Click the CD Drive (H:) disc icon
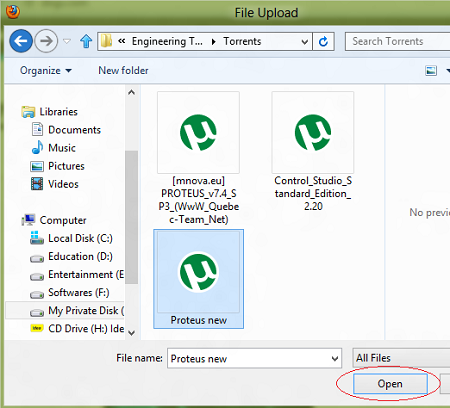The image size is (450, 408). point(37,328)
